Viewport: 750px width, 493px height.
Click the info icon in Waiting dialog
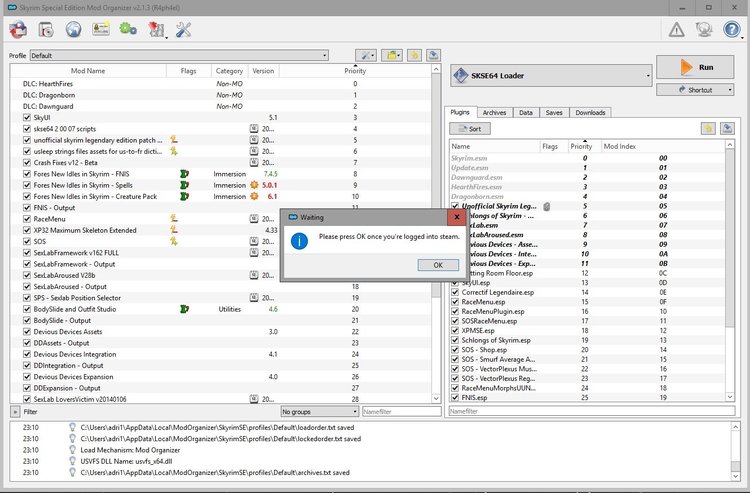coord(299,241)
